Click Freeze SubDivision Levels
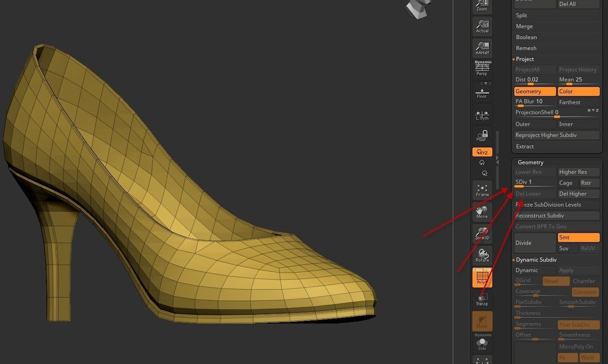 pyautogui.click(x=557, y=205)
